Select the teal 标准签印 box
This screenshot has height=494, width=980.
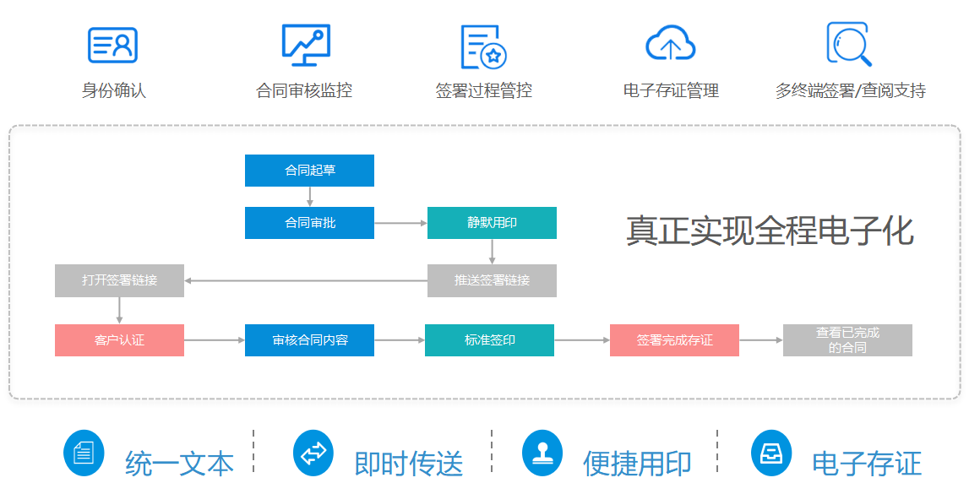point(489,340)
